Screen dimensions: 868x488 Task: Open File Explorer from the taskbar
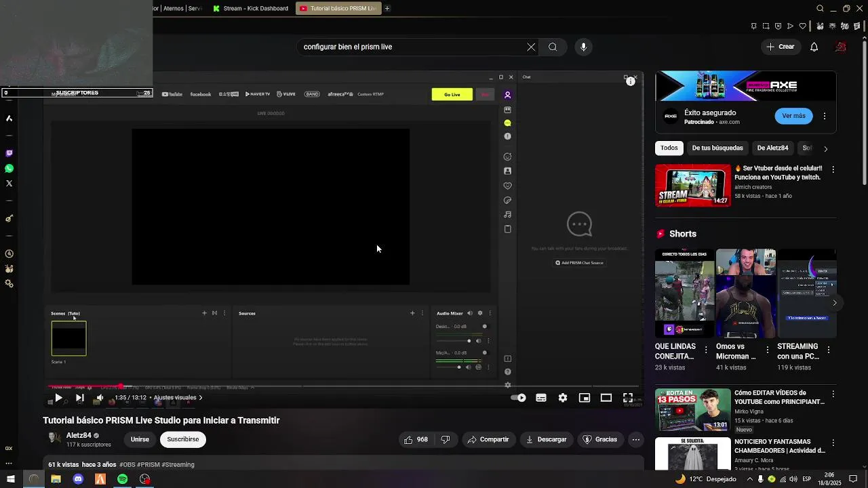pyautogui.click(x=56, y=479)
